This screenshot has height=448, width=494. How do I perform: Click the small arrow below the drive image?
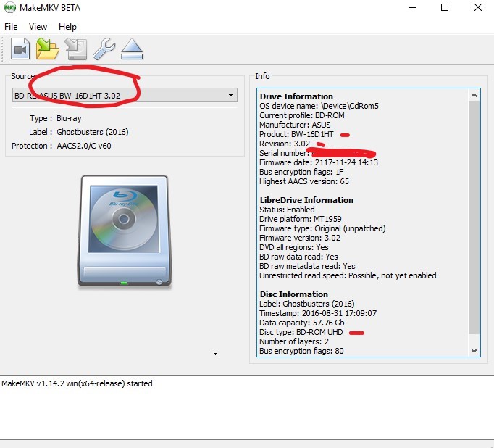pyautogui.click(x=215, y=354)
